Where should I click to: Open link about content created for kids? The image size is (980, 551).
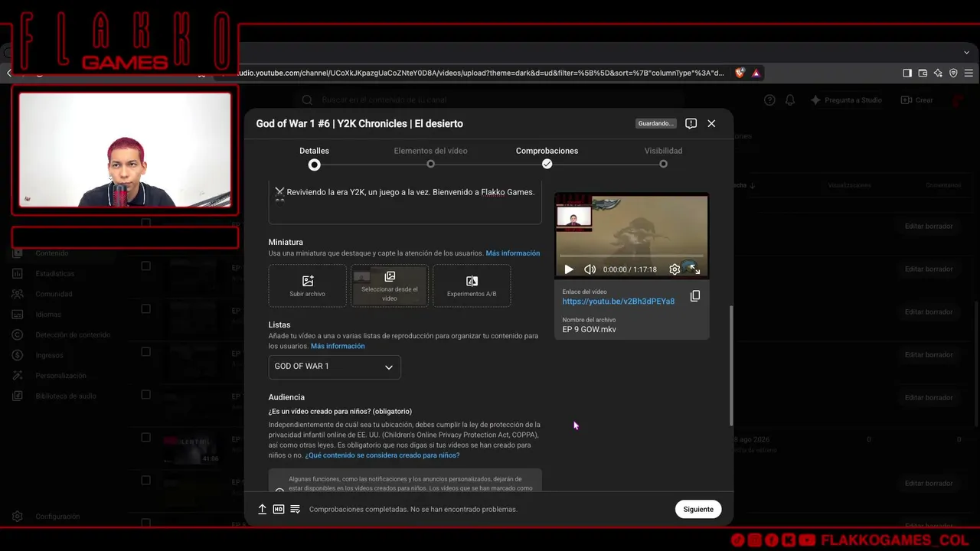[382, 455]
